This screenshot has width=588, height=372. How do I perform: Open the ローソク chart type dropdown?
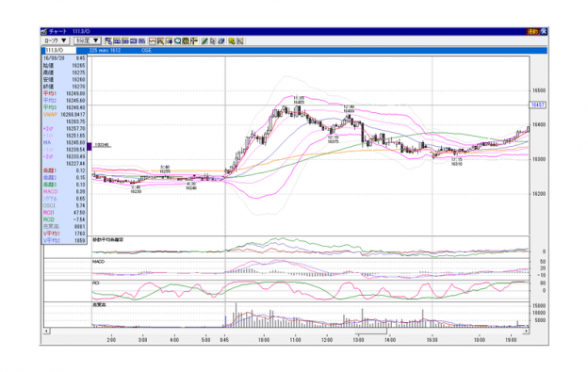point(56,40)
